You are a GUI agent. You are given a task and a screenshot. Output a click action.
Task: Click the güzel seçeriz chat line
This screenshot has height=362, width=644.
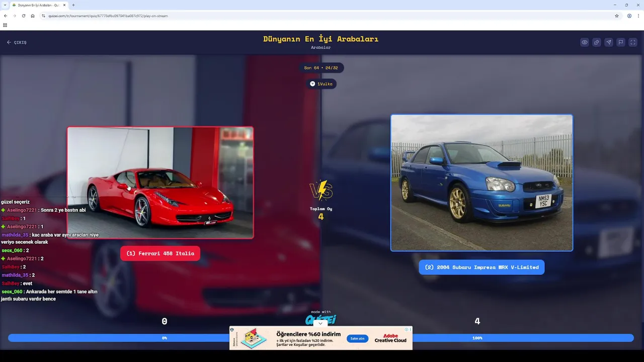(15, 202)
